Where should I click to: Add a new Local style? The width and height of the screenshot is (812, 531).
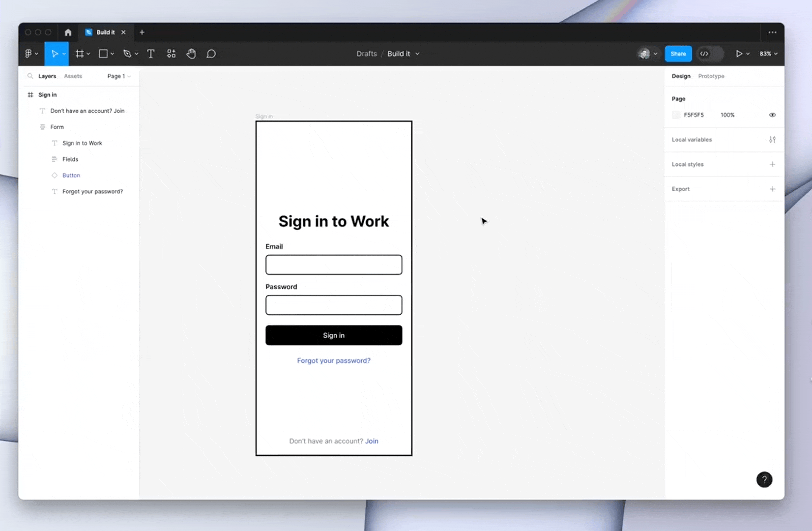[x=772, y=164]
